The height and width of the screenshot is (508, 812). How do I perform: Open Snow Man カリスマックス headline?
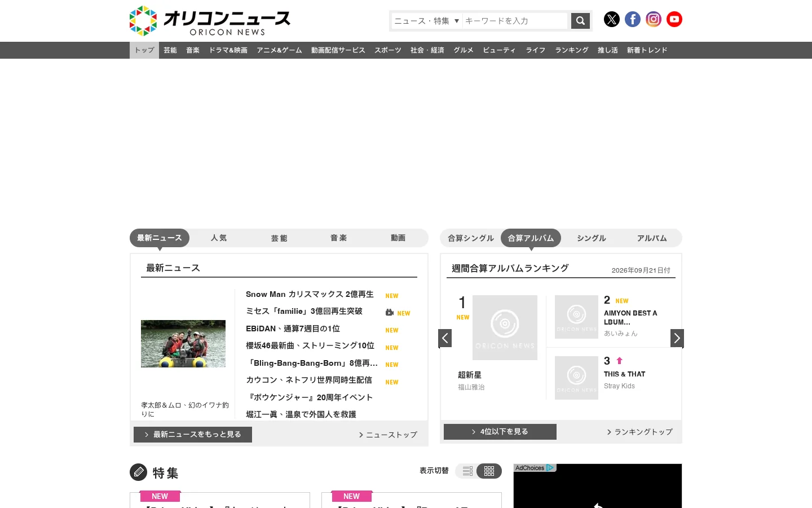pos(310,294)
